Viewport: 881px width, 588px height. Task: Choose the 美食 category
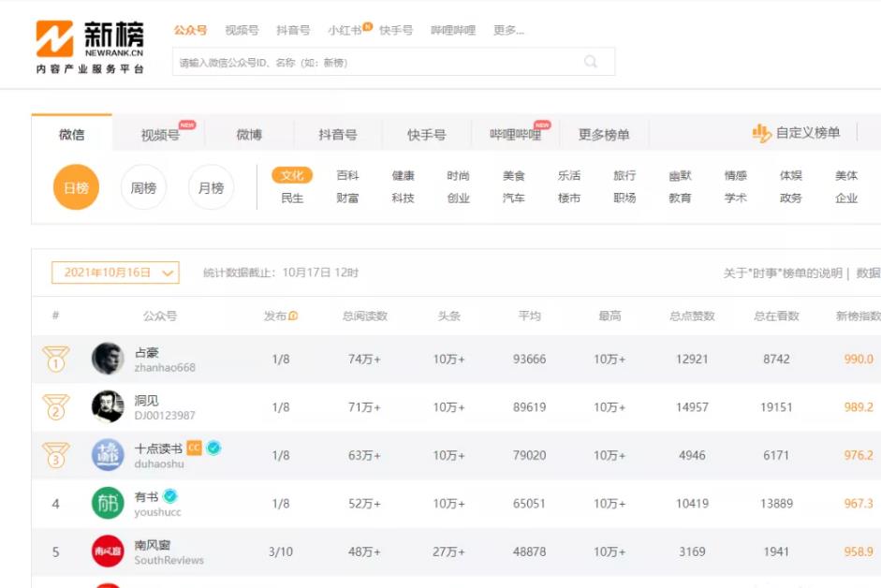click(x=514, y=175)
